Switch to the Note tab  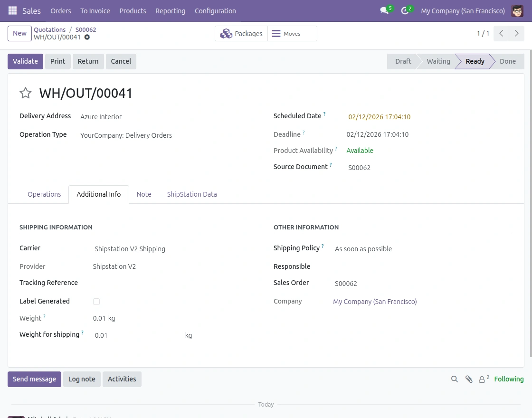click(144, 194)
